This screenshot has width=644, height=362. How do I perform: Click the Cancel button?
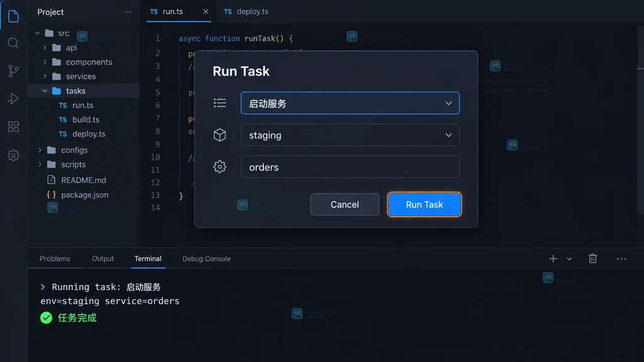click(345, 204)
